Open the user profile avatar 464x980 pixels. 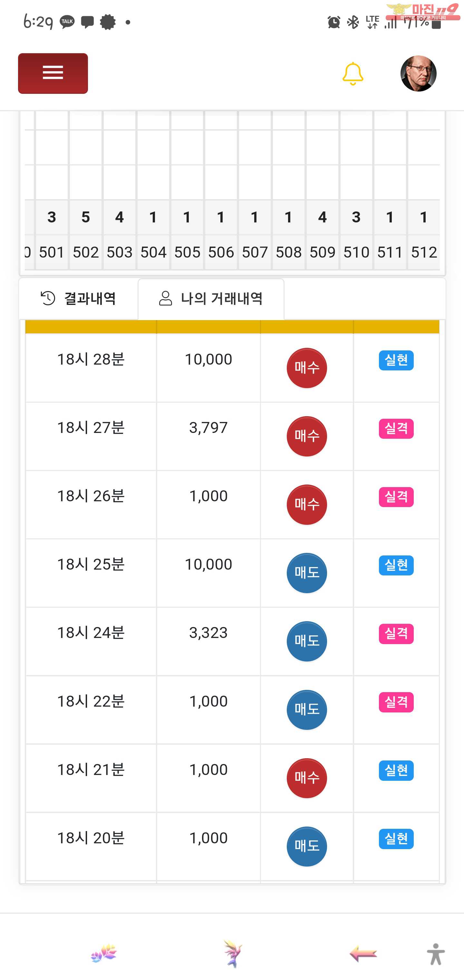point(418,73)
